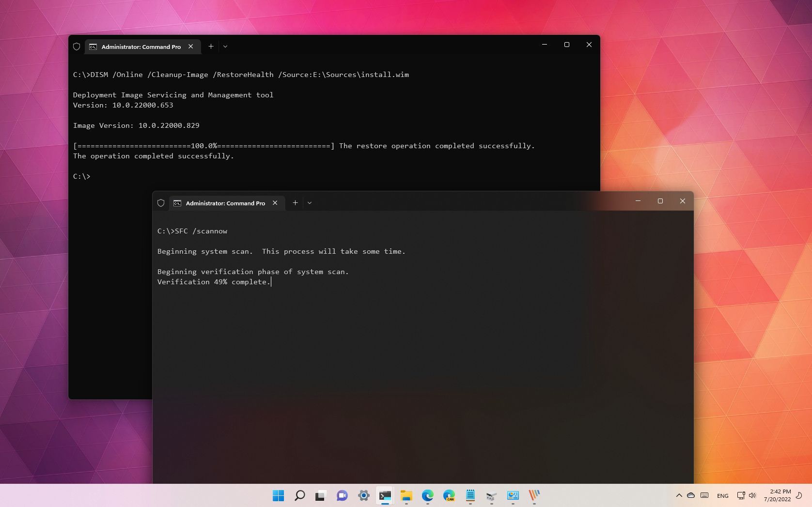Open Windows Terminal from the taskbar
Viewport: 812px width, 507px height.
(x=385, y=496)
